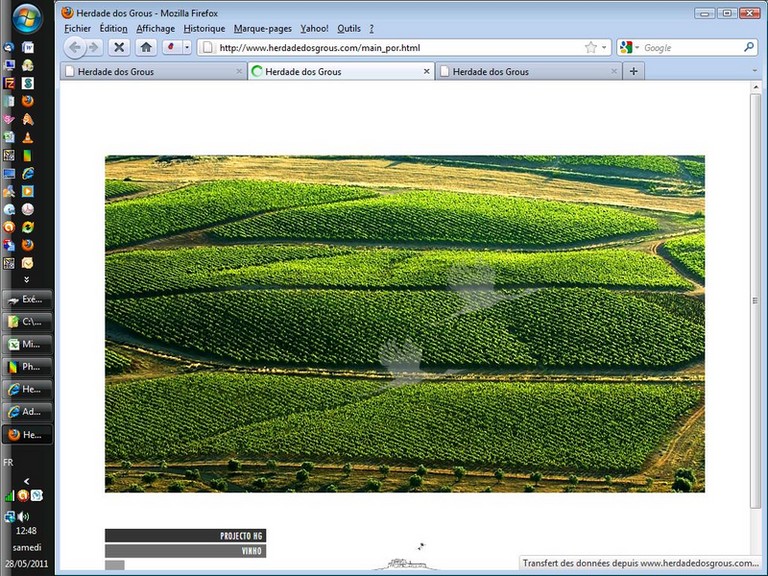
Task: Close the first Herdade dos Grous tab
Action: 239,72
